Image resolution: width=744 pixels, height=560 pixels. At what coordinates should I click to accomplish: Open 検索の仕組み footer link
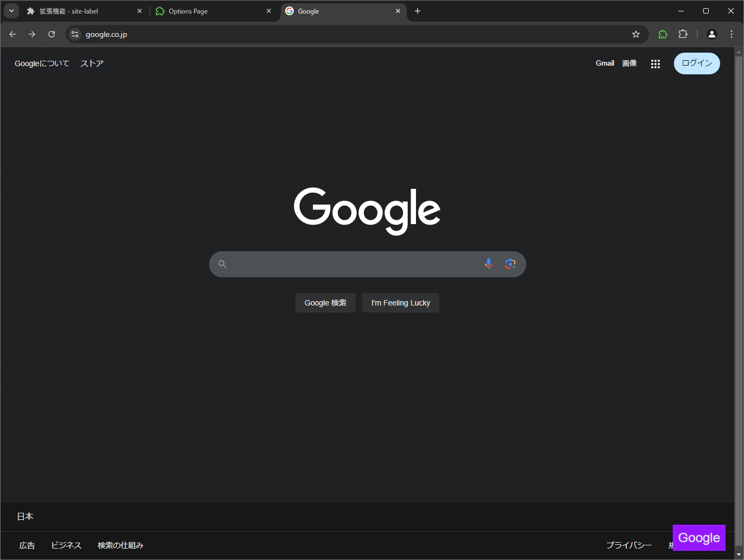[121, 545]
